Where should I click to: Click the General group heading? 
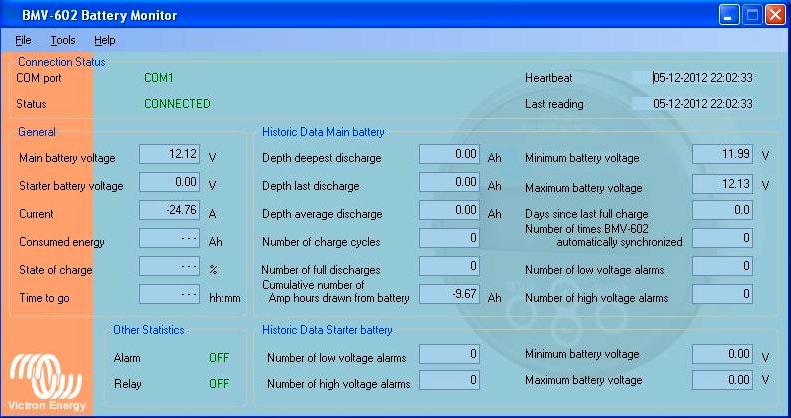point(37,132)
